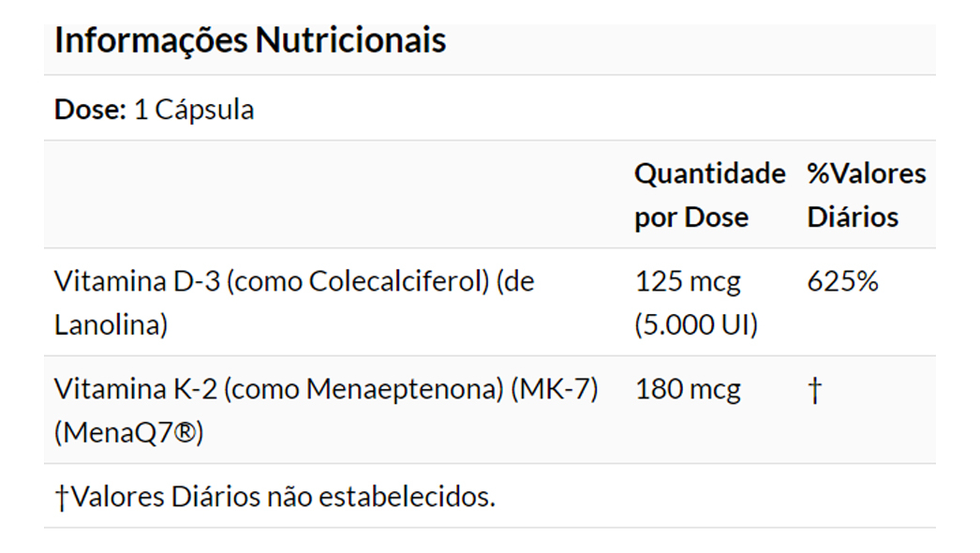Click the MenaQ7® brand text
The width and height of the screenshot is (980, 553).
(x=128, y=433)
